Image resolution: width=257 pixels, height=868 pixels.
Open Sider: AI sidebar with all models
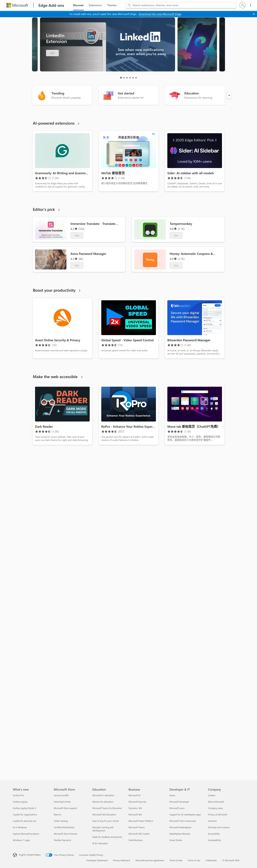191,173
